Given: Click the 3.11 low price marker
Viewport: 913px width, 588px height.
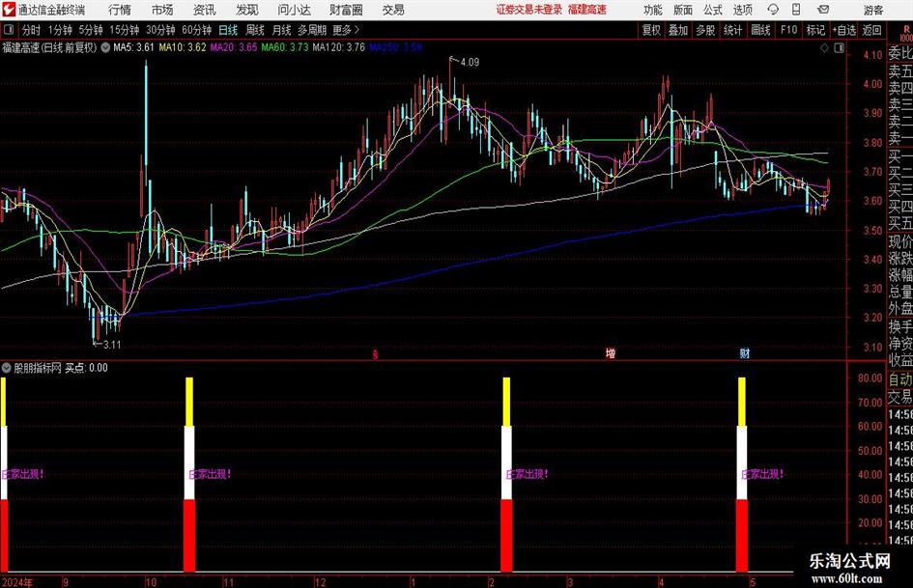Looking at the screenshot, I should coord(112,345).
